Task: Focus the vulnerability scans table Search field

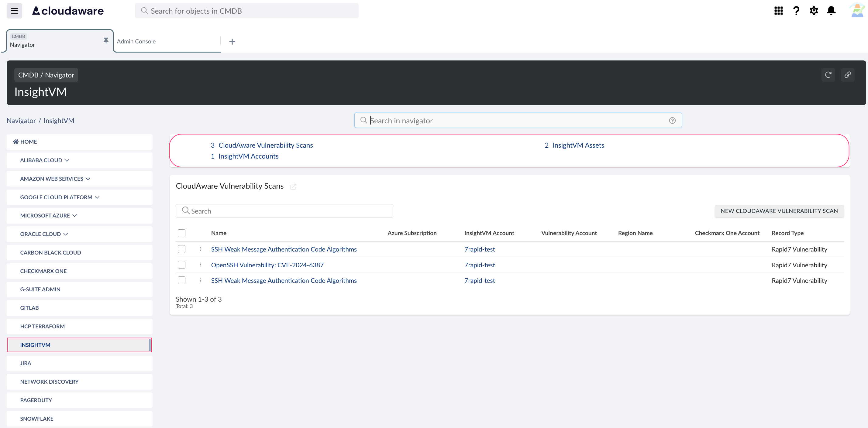Action: click(284, 211)
